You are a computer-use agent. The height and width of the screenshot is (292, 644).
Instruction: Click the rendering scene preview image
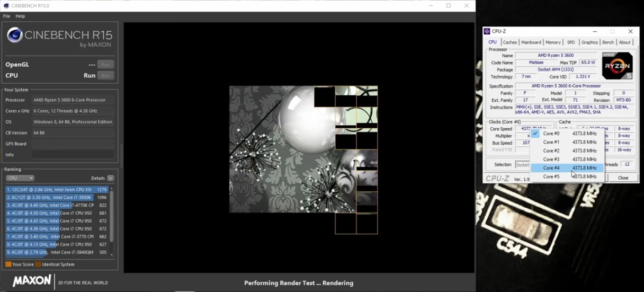point(303,150)
